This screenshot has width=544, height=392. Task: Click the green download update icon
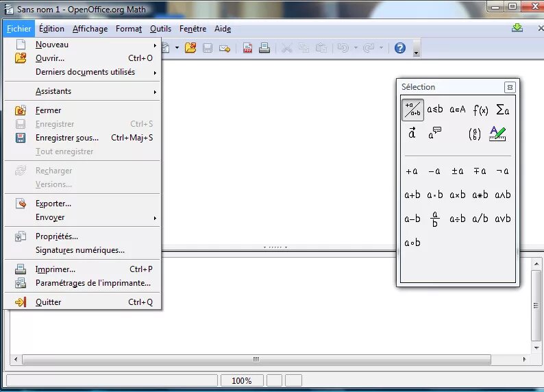coord(517,27)
